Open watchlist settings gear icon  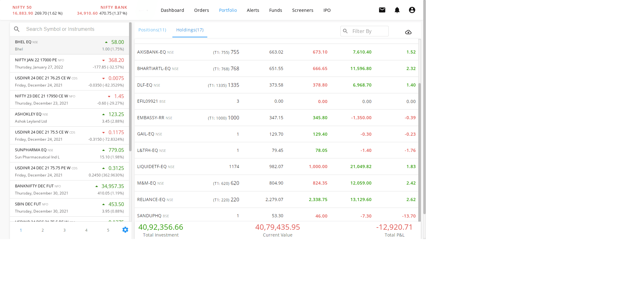pos(125,230)
